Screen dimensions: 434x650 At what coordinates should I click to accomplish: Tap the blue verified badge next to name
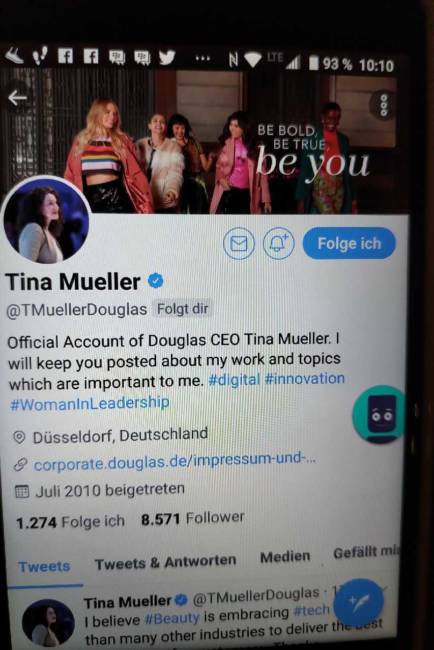[156, 281]
